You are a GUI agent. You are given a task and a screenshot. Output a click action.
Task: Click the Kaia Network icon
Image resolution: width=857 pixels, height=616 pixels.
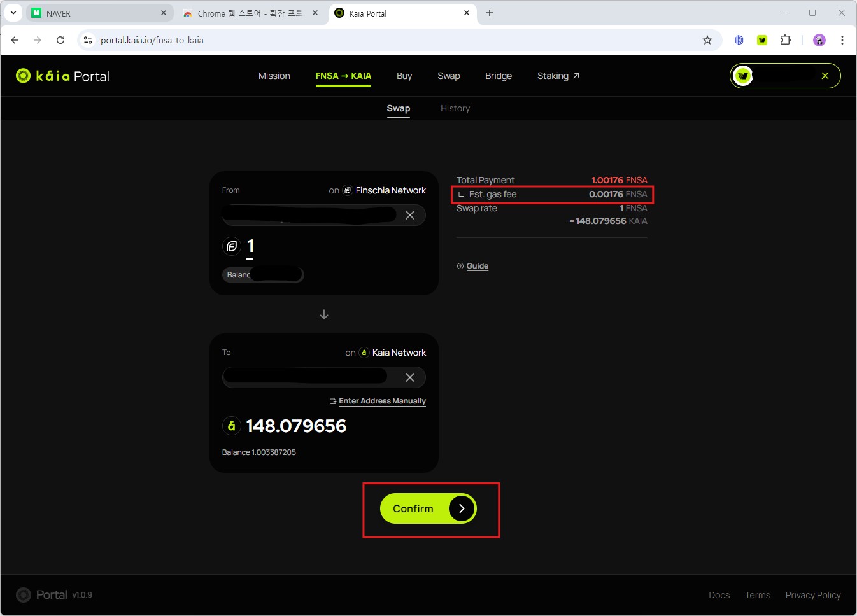click(x=364, y=353)
